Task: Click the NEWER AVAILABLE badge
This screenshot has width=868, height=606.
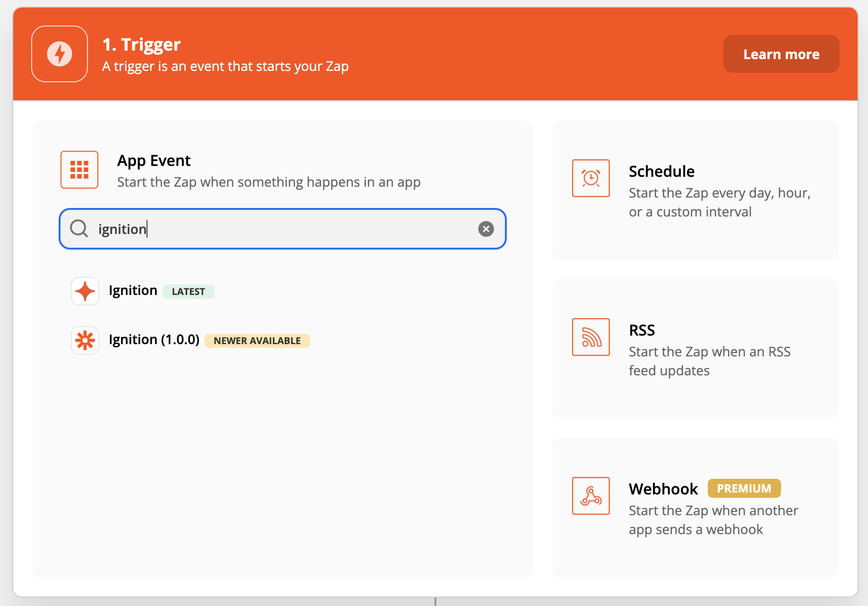Action: point(257,341)
